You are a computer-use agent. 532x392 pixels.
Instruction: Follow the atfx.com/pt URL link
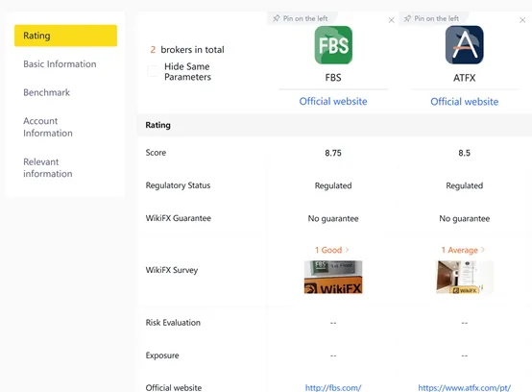pos(464,387)
